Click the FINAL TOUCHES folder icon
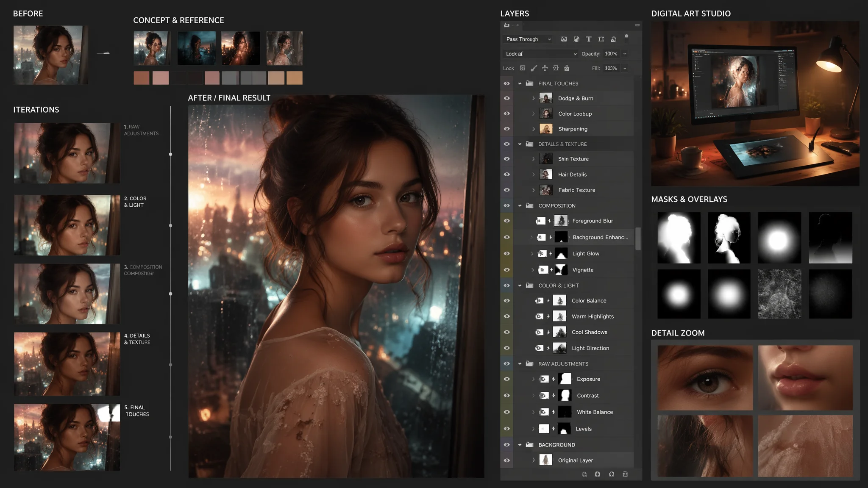The height and width of the screenshot is (488, 868). (529, 83)
